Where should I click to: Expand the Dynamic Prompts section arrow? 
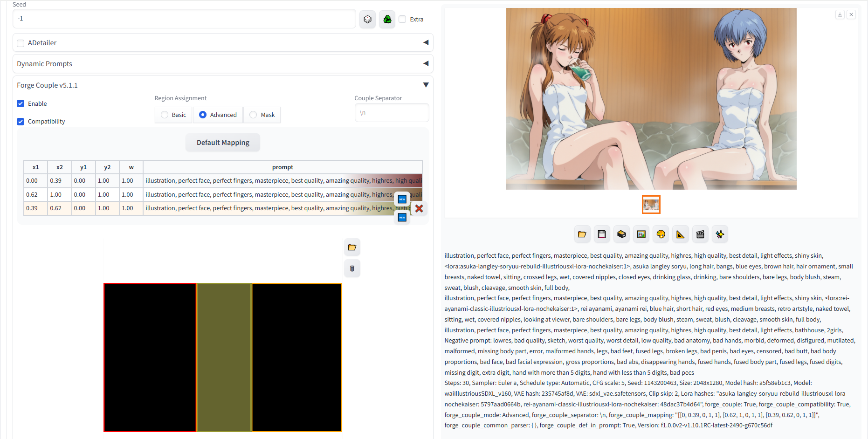pyautogui.click(x=426, y=63)
